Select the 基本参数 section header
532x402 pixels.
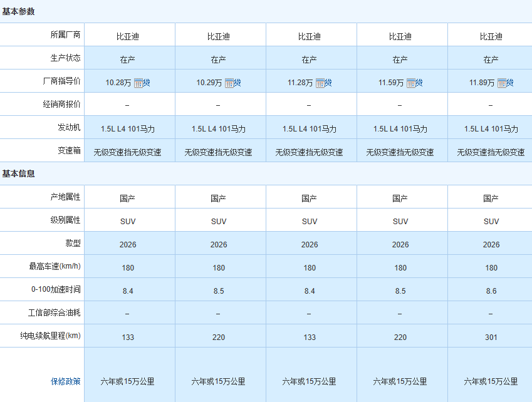click(18, 11)
